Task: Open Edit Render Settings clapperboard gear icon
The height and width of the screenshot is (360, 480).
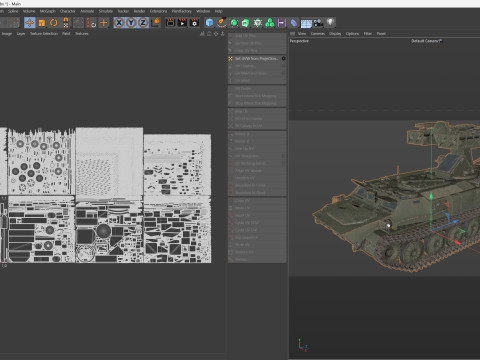Action: (x=194, y=23)
